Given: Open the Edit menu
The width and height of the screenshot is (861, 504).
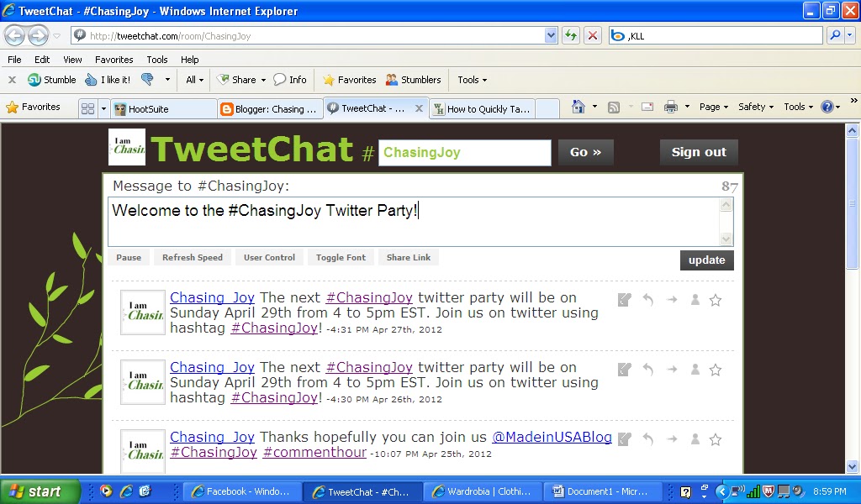Looking at the screenshot, I should click(42, 60).
